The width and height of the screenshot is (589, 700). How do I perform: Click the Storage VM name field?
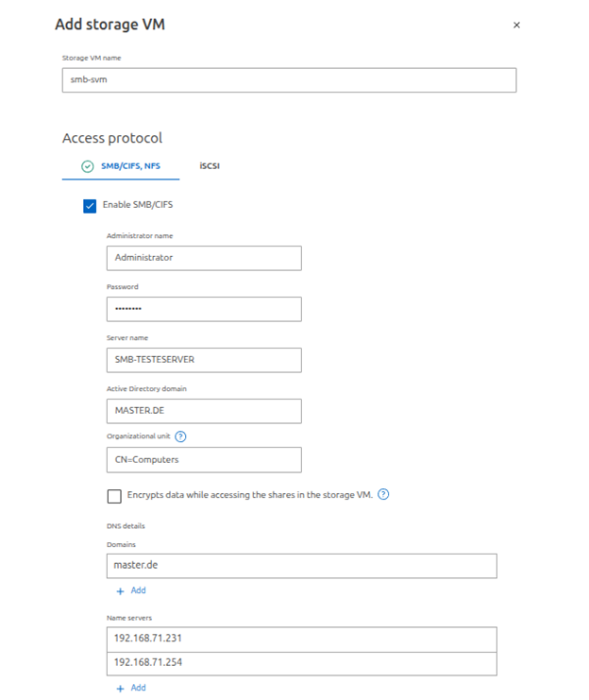pos(289,80)
